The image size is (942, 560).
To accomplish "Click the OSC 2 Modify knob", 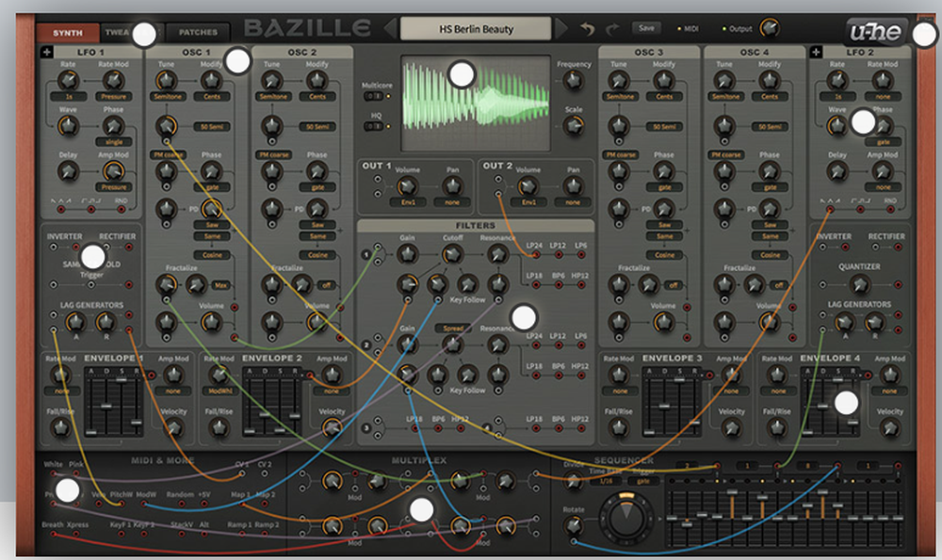I will coord(317,80).
